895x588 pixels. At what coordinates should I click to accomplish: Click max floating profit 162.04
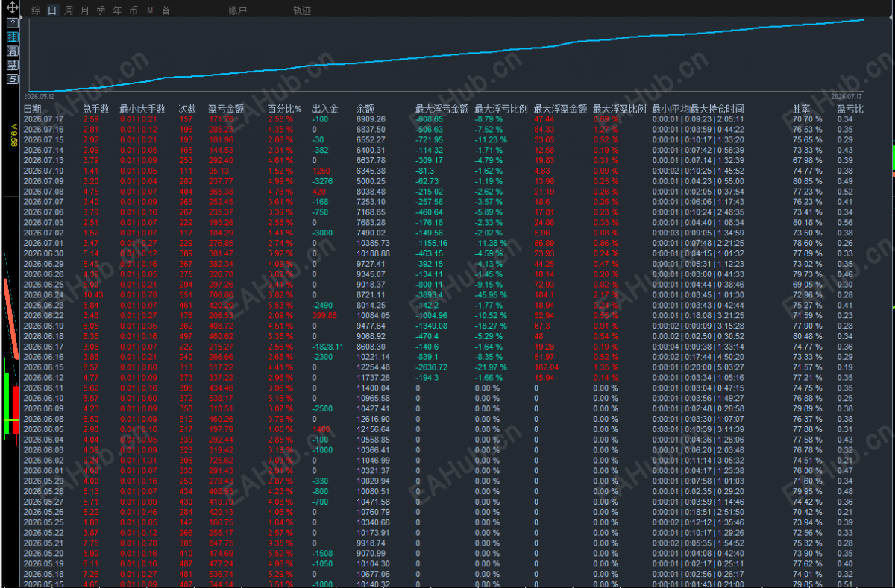tap(547, 367)
